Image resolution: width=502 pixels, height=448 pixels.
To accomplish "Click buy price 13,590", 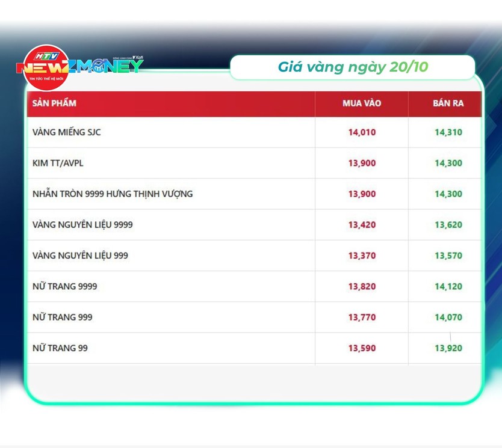I will point(362,348).
